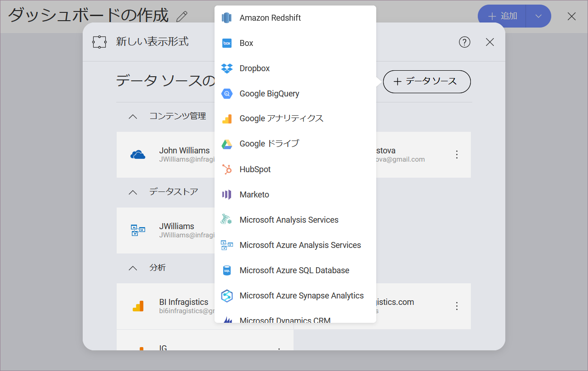Click the Azure Synapse Analytics icon
Viewport: 588px width, 371px height.
[x=227, y=296]
